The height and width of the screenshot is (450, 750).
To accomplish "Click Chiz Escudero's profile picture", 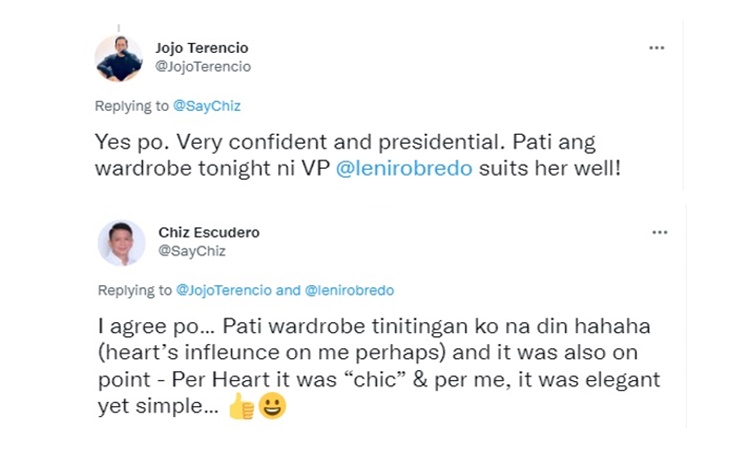I will 121,242.
